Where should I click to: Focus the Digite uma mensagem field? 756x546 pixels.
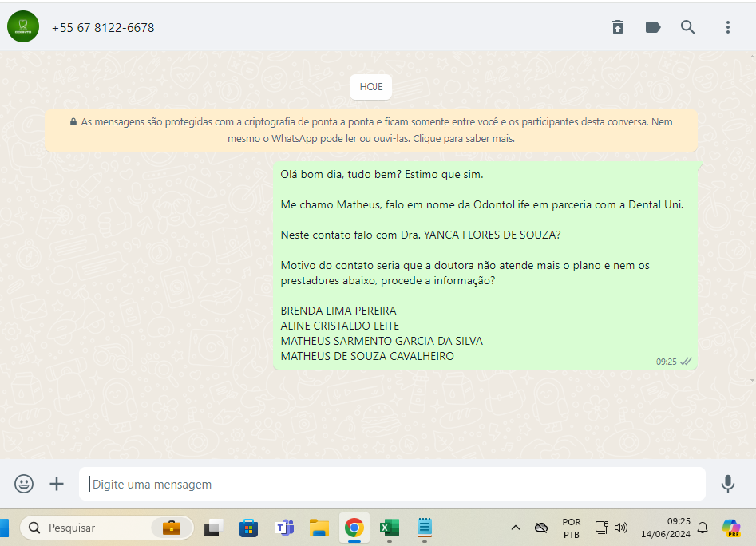[x=392, y=484]
